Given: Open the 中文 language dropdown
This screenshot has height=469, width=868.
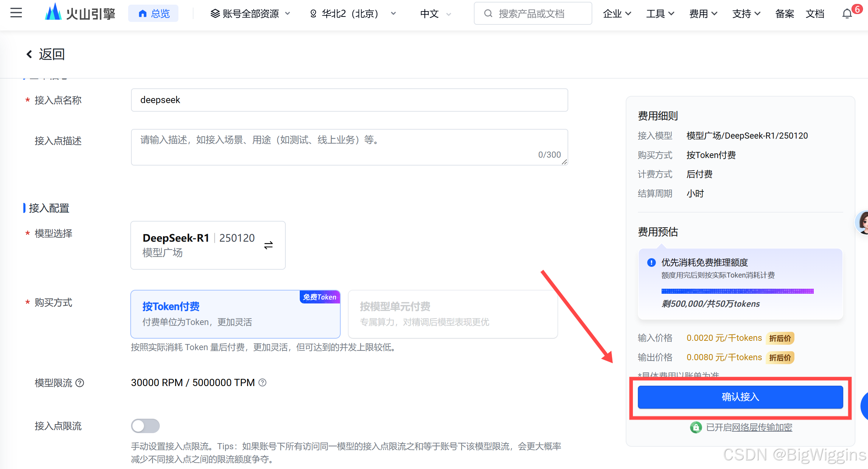Looking at the screenshot, I should (x=435, y=14).
